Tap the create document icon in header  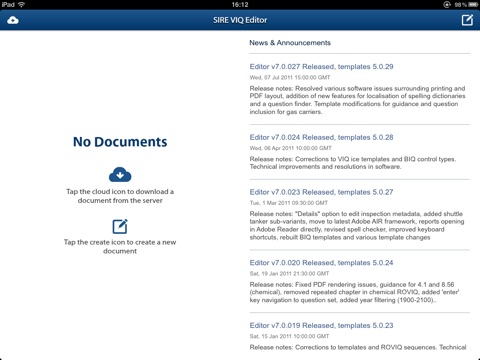(467, 20)
